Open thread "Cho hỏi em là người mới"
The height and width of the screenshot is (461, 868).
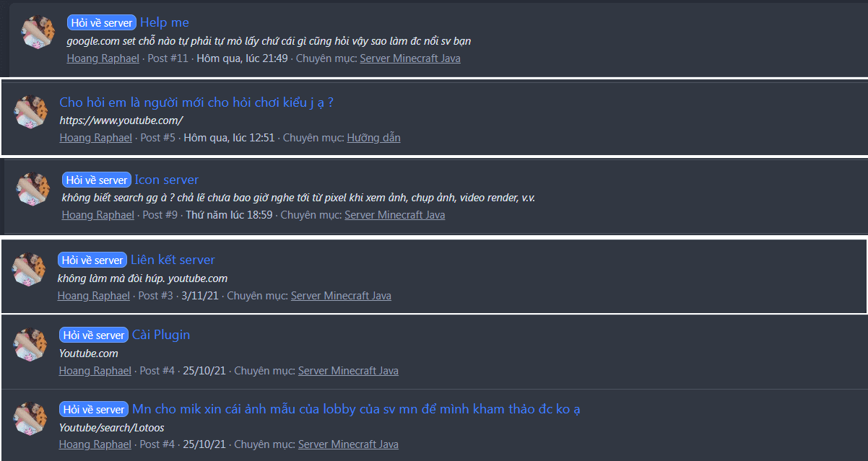click(196, 102)
